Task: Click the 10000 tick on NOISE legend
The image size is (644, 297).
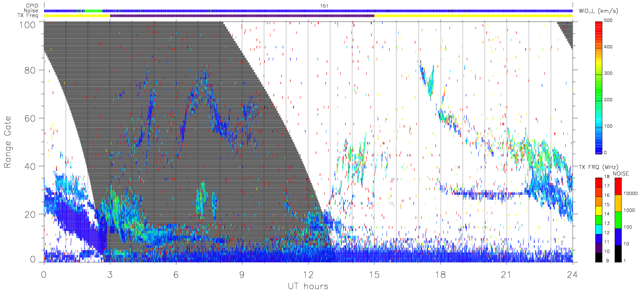Action: click(631, 193)
